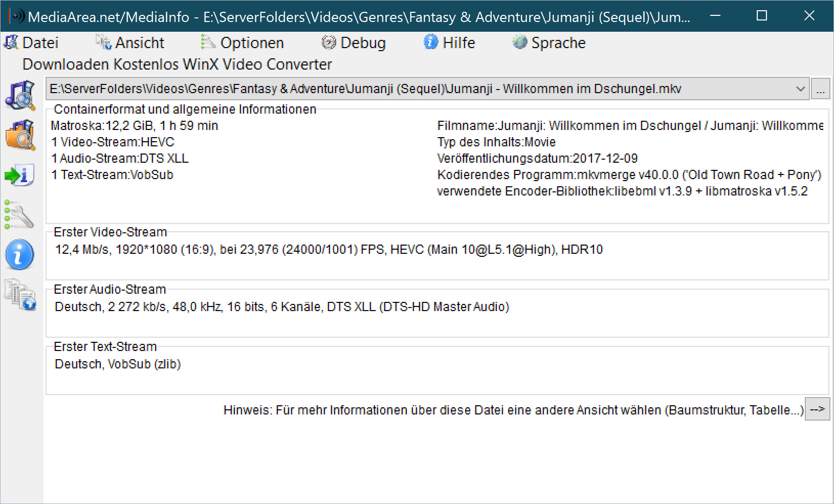Click the Ansicht menu icon
The width and height of the screenshot is (834, 504).
coord(104,42)
